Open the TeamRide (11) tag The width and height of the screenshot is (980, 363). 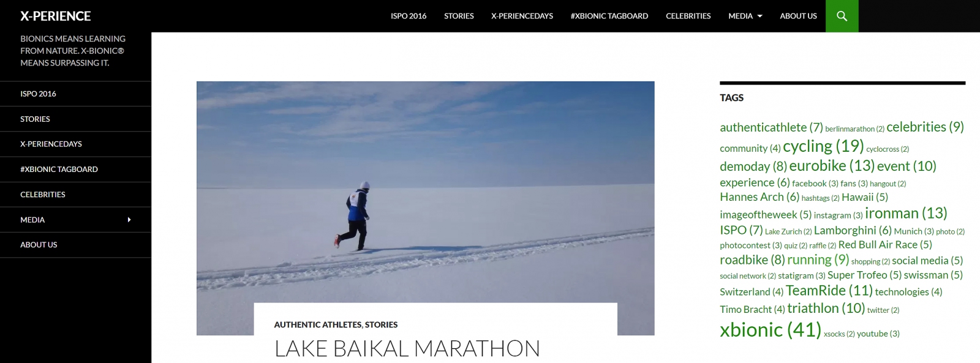pyautogui.click(x=829, y=291)
